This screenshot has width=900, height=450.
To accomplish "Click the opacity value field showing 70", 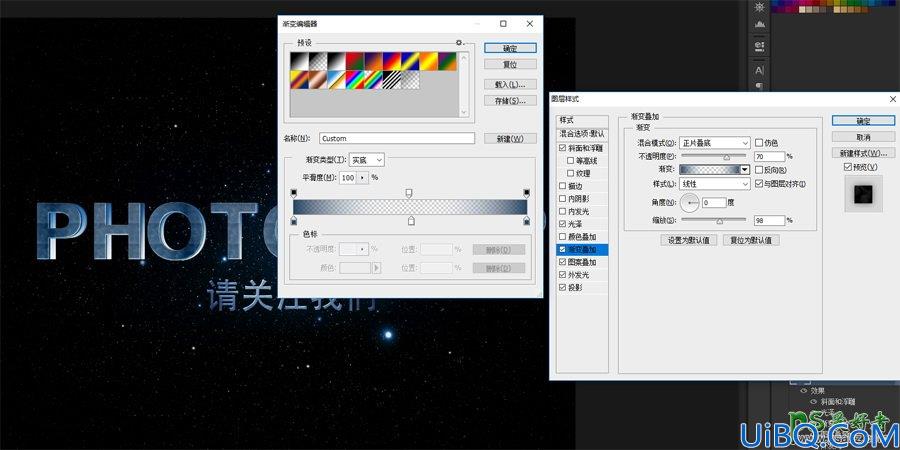I will click(769, 156).
